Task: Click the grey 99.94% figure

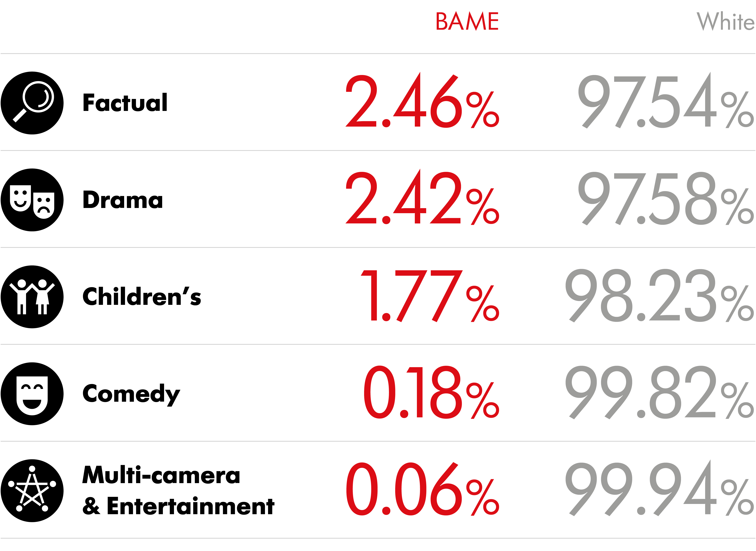Action: click(x=659, y=489)
